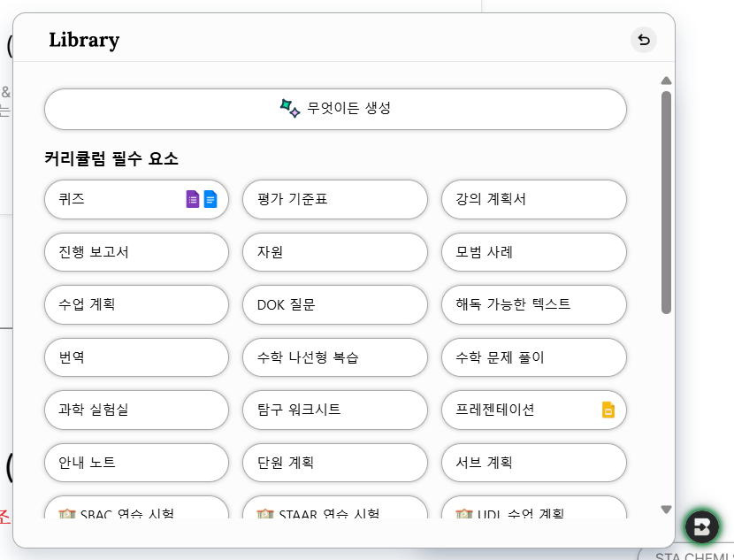This screenshot has width=734, height=560.
Task: Click the back arrow icon in Library header
Action: [x=644, y=40]
